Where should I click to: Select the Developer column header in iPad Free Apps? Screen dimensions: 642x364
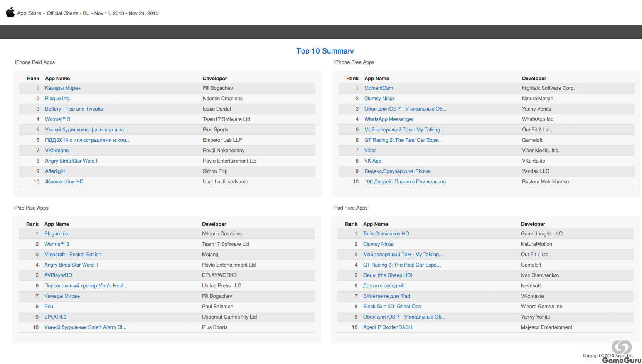click(533, 224)
